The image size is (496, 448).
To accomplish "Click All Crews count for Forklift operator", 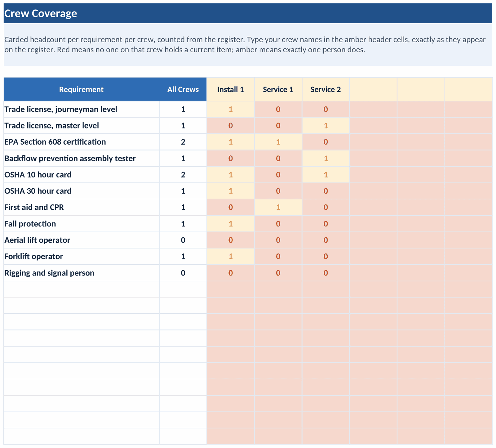I will click(x=183, y=256).
